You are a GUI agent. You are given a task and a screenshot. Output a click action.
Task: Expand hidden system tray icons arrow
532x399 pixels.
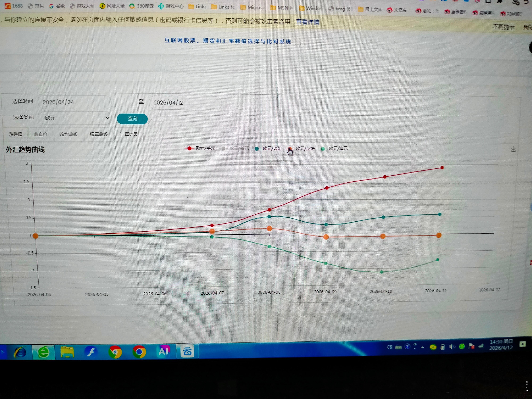423,347
